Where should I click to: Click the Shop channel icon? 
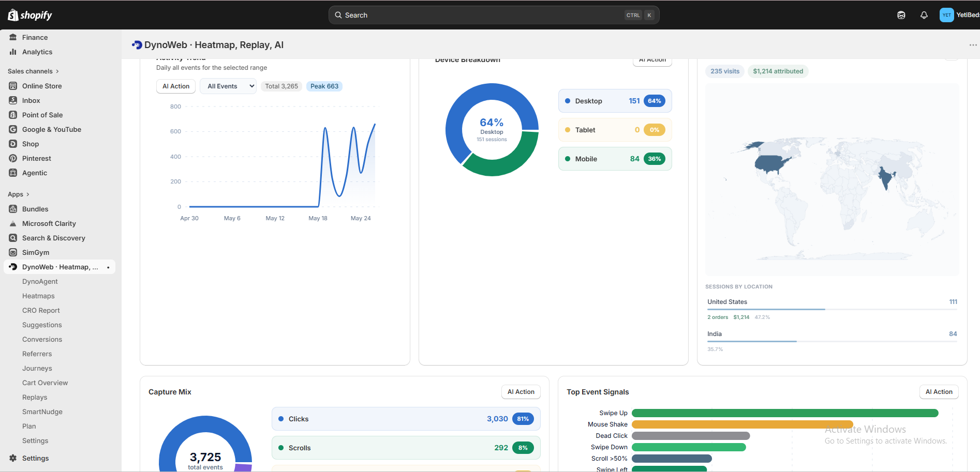point(13,144)
